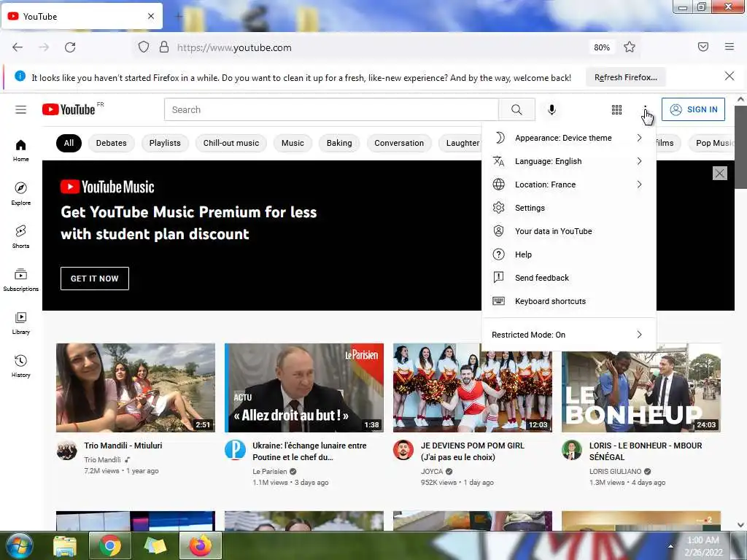Screen dimensions: 747x560
Task: Bookmark this page with the star icon
Action: pyautogui.click(x=630, y=47)
